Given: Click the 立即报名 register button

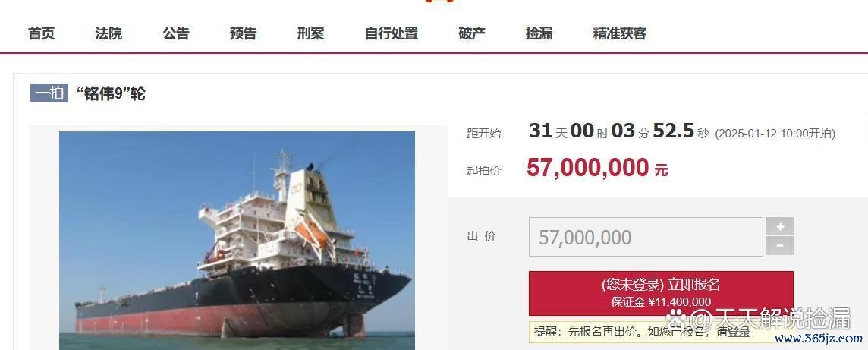Looking at the screenshot, I should tap(661, 293).
